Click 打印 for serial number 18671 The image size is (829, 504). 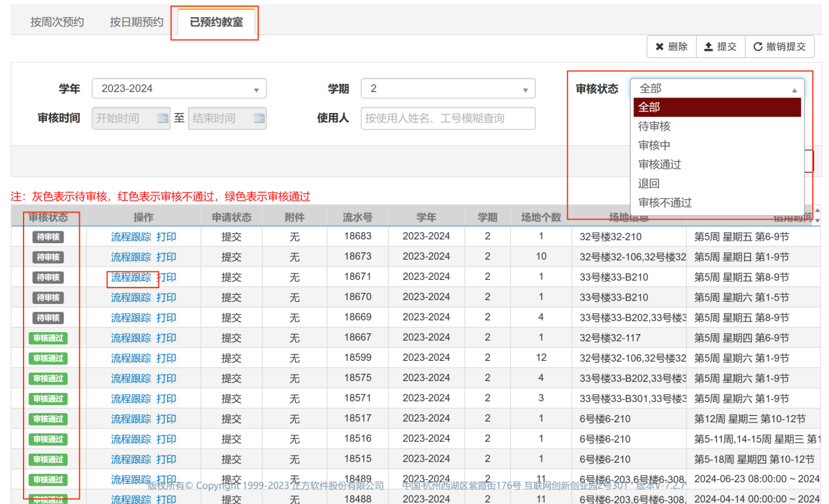[166, 277]
